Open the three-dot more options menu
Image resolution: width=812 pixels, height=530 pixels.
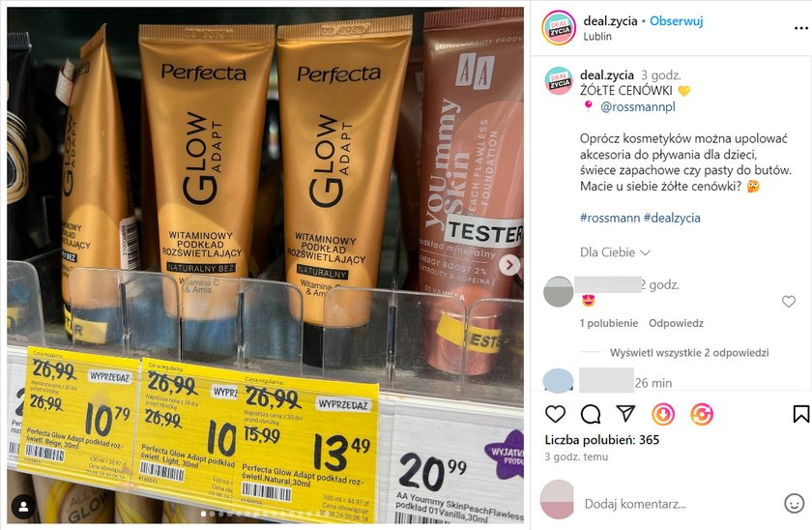click(800, 28)
